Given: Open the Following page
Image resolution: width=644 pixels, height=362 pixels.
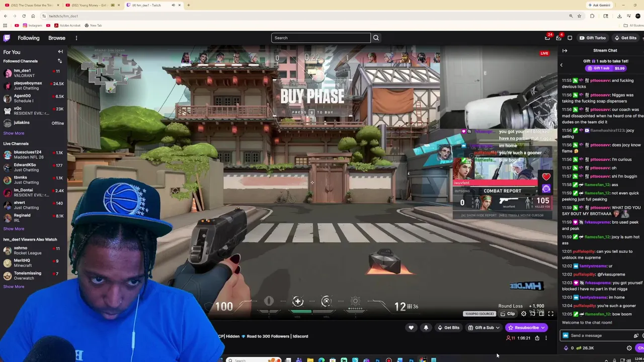Looking at the screenshot, I should [x=29, y=38].
